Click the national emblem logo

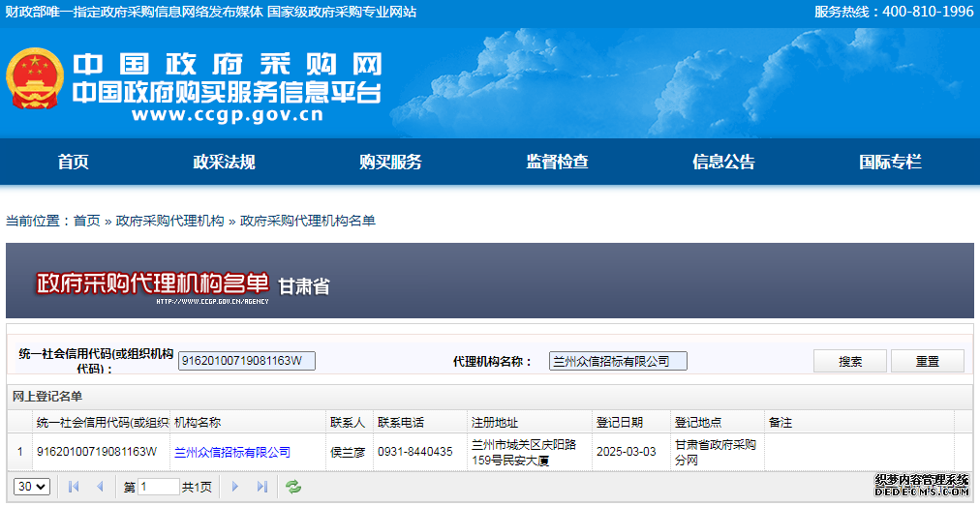coord(36,79)
